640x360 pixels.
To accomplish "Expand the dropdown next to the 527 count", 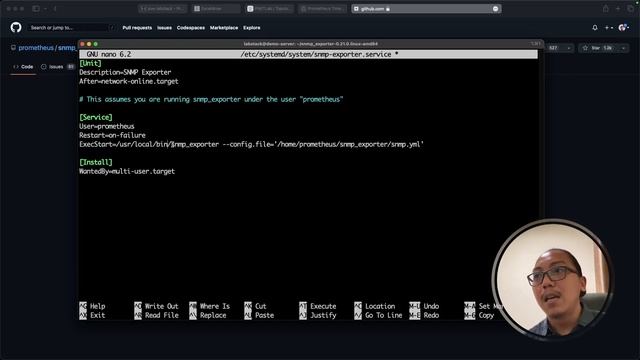I will [569, 48].
